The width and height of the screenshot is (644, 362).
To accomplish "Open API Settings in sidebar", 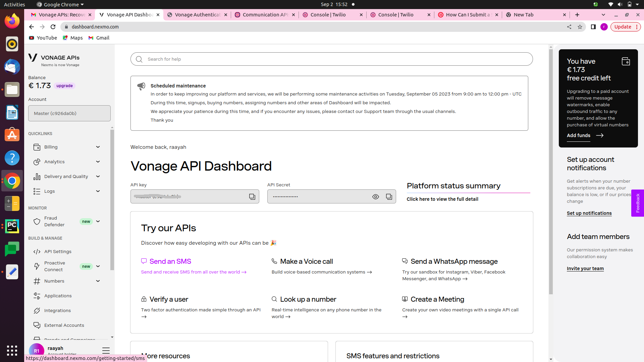I will (58, 252).
